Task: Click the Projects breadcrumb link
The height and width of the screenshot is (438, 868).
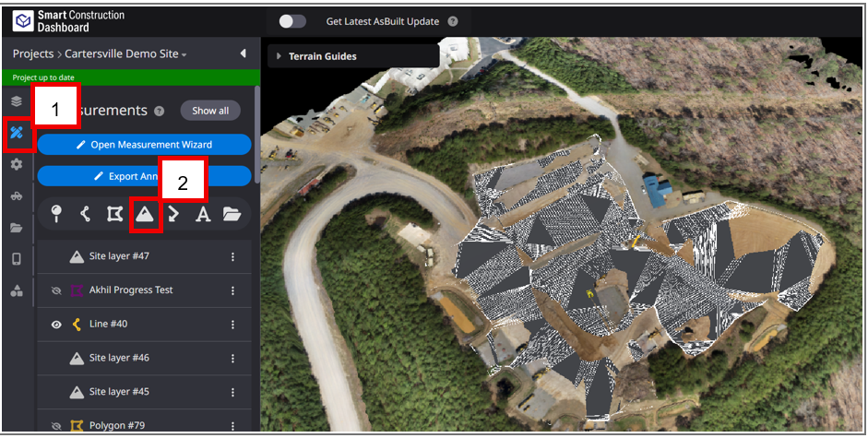Action: pos(33,54)
